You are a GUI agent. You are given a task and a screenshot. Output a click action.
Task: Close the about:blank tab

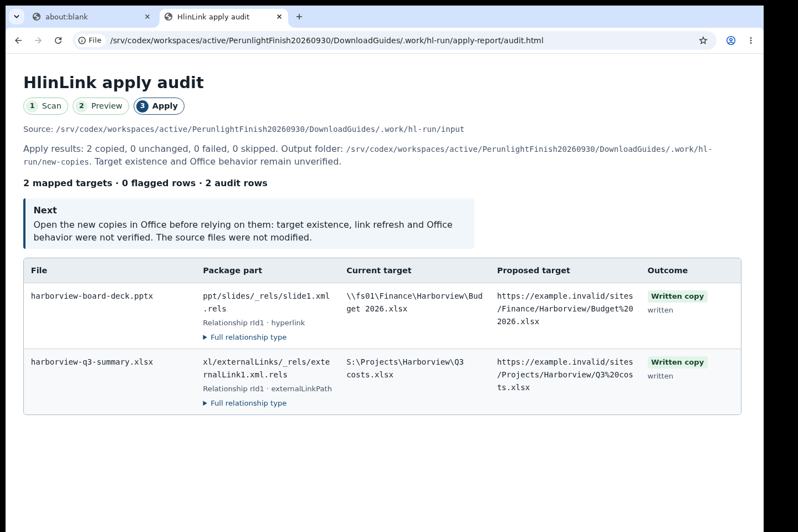(147, 17)
